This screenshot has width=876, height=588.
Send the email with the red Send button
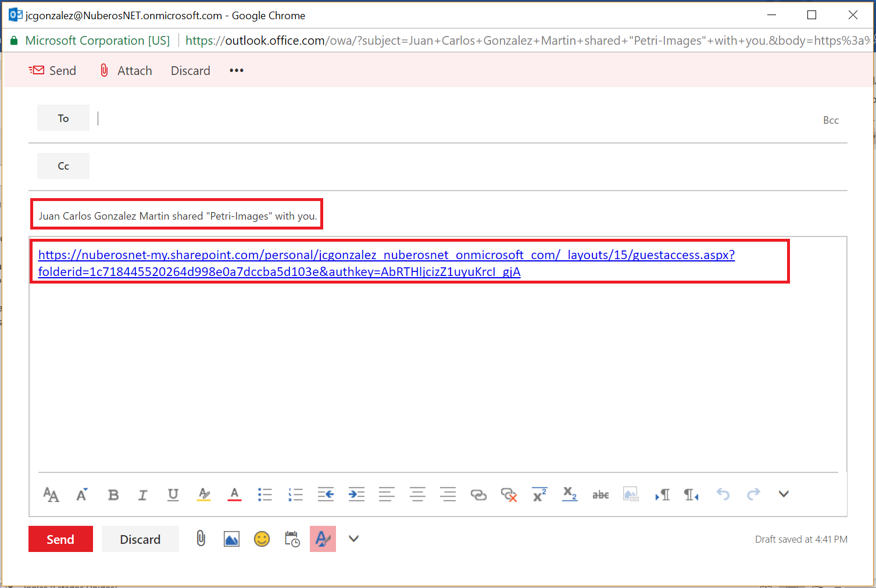[60, 539]
